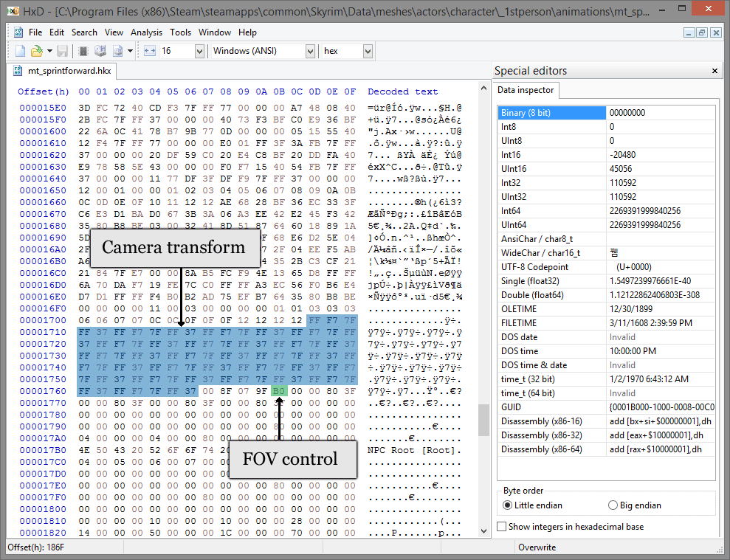Click the Open disk icon in toolbar
730x560 pixels.
pos(100,51)
